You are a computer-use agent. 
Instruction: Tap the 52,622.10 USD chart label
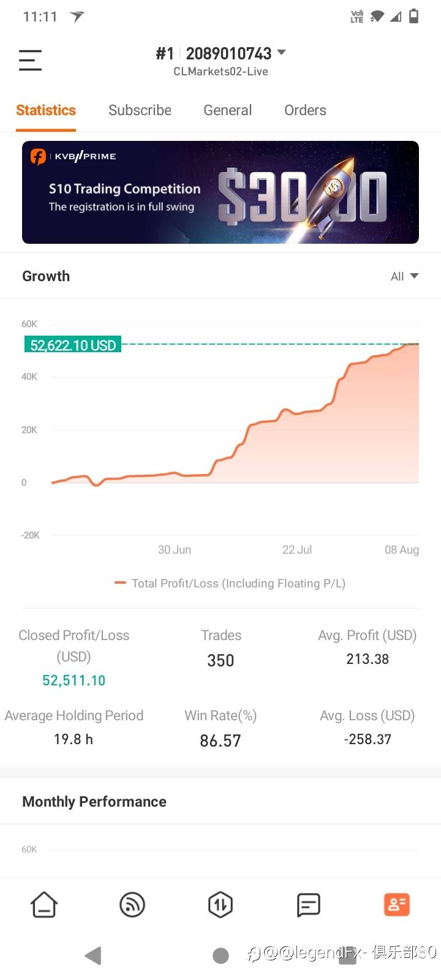73,345
